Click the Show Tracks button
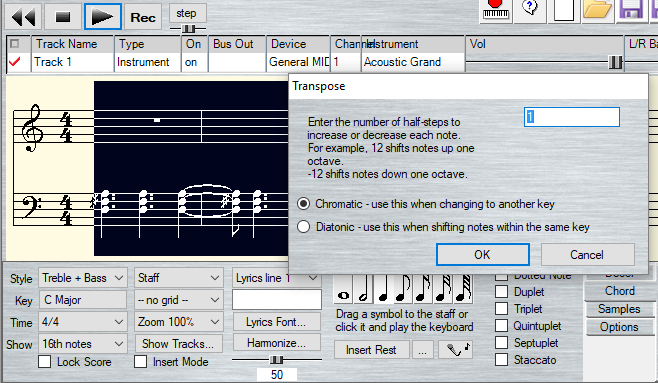The image size is (658, 383). click(x=179, y=344)
